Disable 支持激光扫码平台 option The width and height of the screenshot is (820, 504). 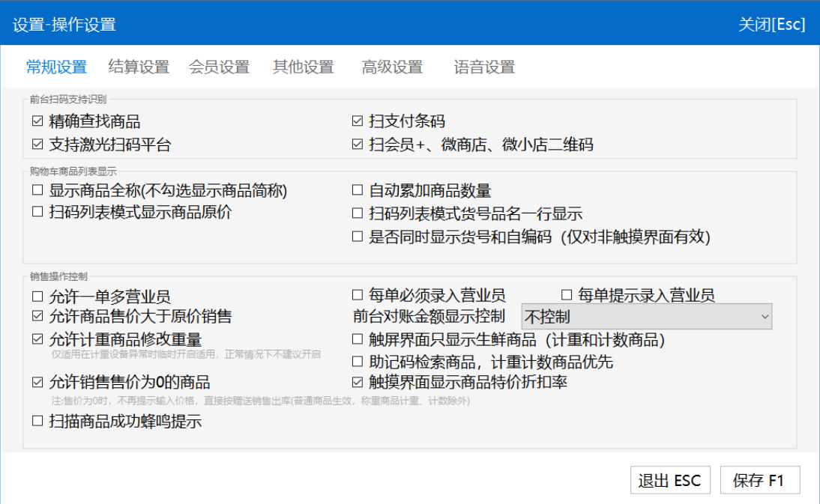click(x=37, y=144)
